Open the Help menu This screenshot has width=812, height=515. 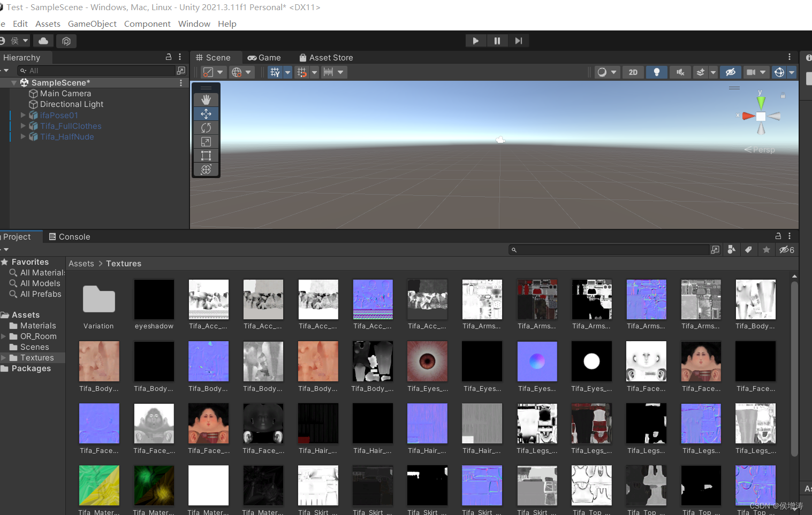(227, 24)
